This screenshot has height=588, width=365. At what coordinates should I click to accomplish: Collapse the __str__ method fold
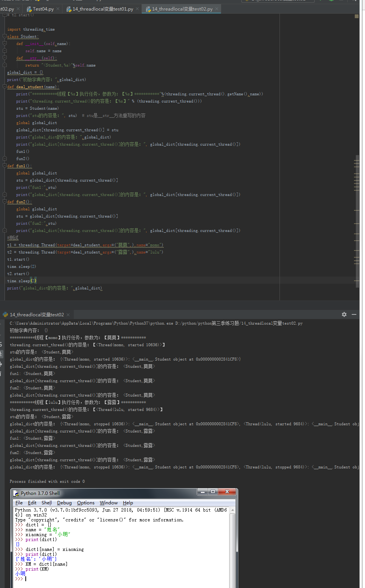[x=5, y=58]
